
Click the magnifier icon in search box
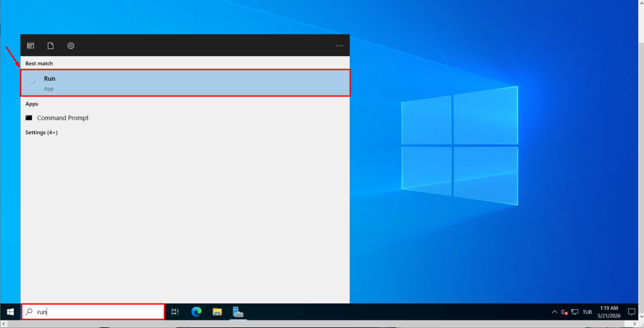pos(29,312)
